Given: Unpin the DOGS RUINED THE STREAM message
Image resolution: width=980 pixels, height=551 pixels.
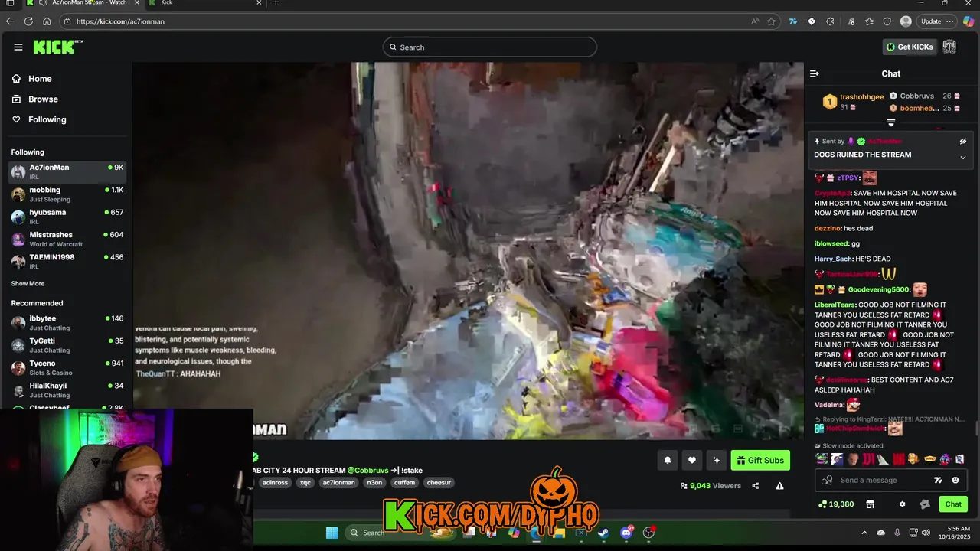Looking at the screenshot, I should pyautogui.click(x=963, y=142).
